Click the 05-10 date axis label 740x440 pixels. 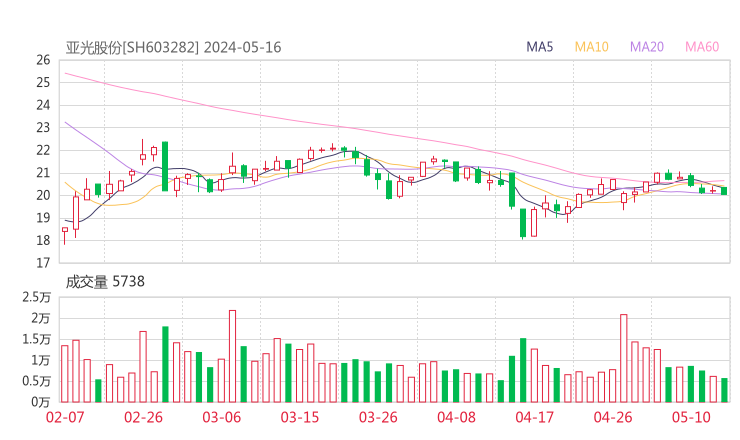(691, 417)
